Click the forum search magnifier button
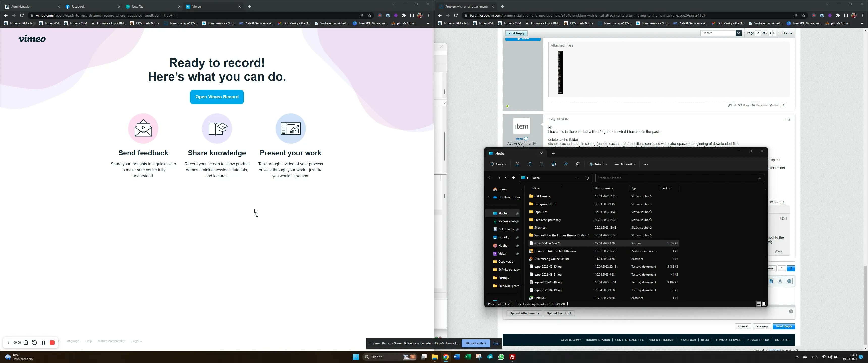The image size is (868, 363). (738, 33)
